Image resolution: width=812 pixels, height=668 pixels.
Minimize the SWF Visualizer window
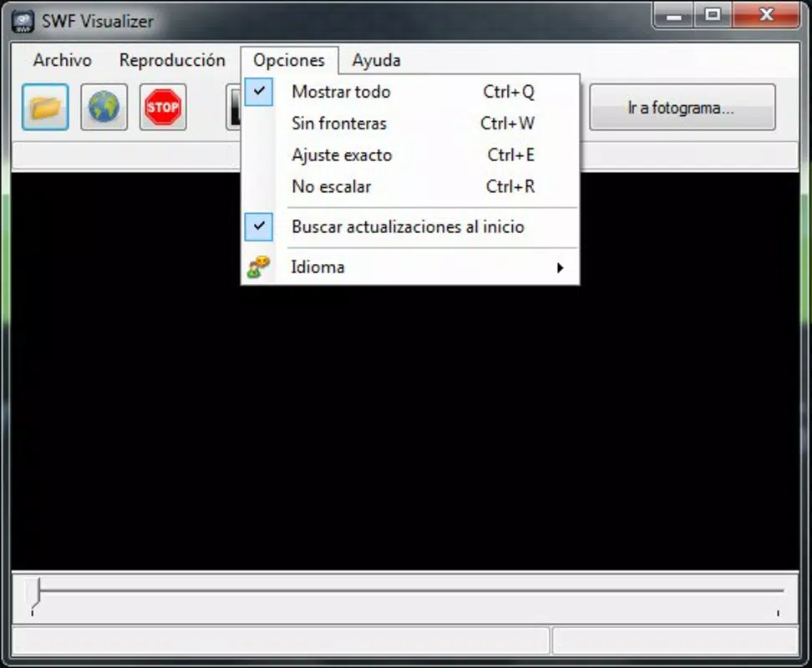tap(673, 16)
